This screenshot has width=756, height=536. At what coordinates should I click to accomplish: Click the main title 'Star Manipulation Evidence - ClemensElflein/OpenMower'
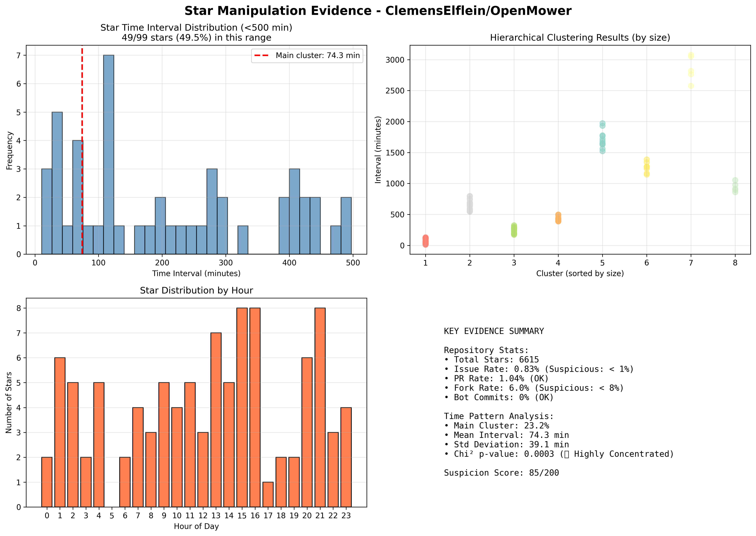(x=378, y=11)
